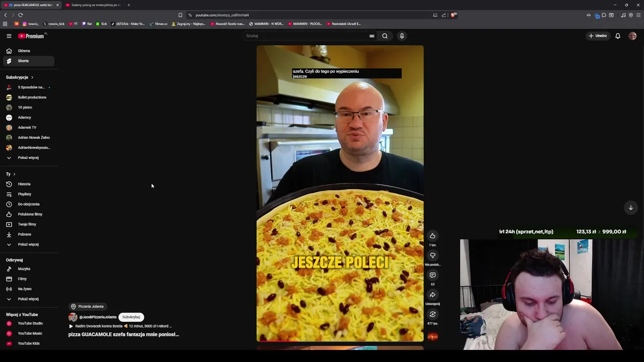Like the Short with thumbs up
This screenshot has height=362, width=644.
(432, 236)
